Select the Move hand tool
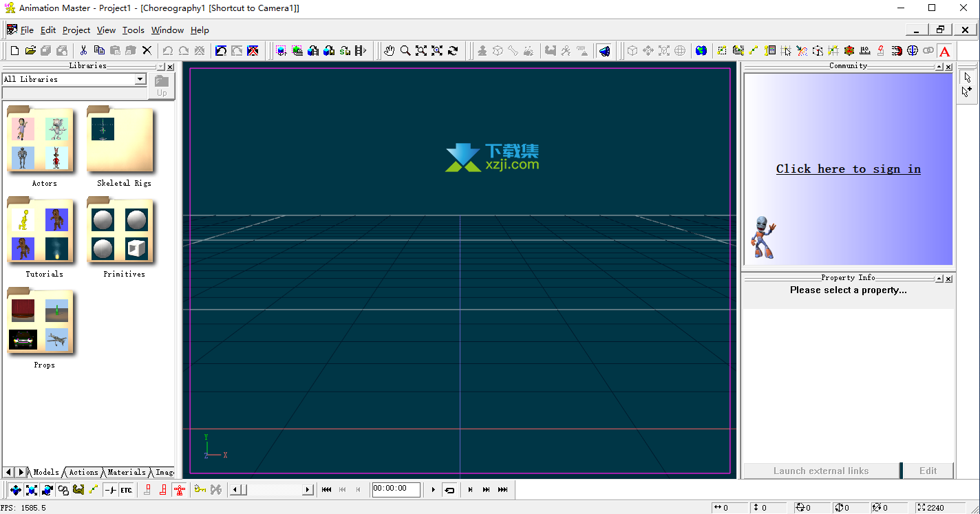980x514 pixels. point(390,50)
